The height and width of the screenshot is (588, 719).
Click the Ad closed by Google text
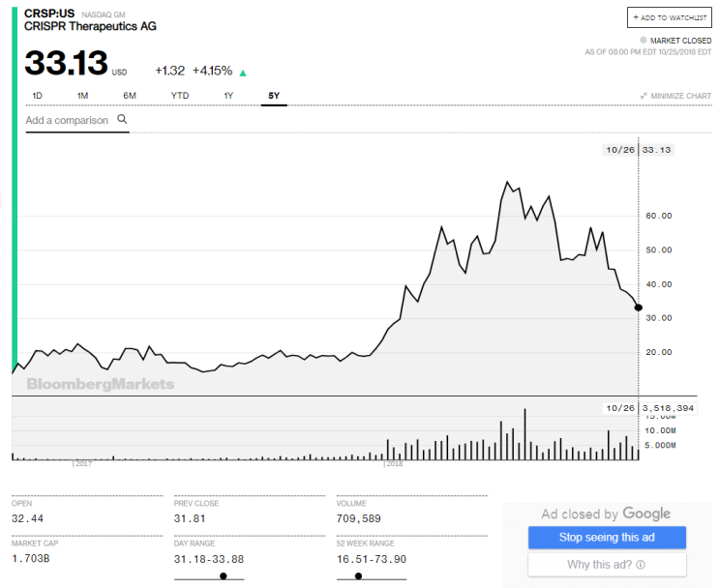click(606, 514)
